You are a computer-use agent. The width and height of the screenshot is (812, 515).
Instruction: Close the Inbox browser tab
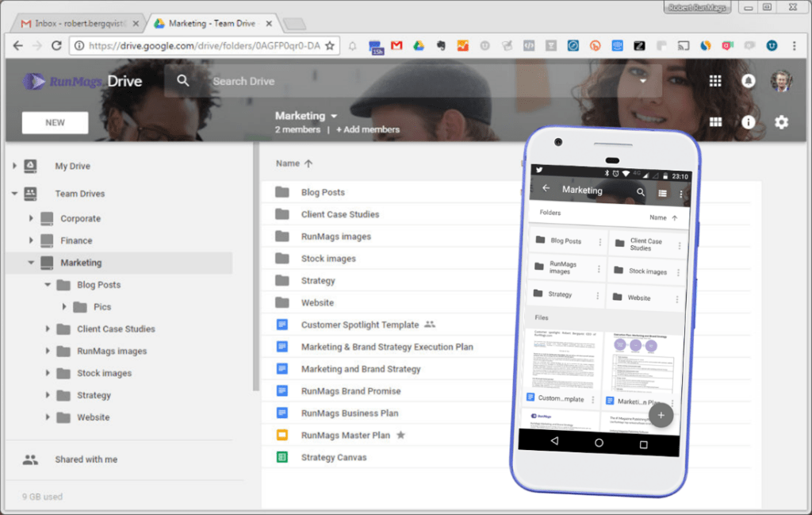(x=136, y=23)
